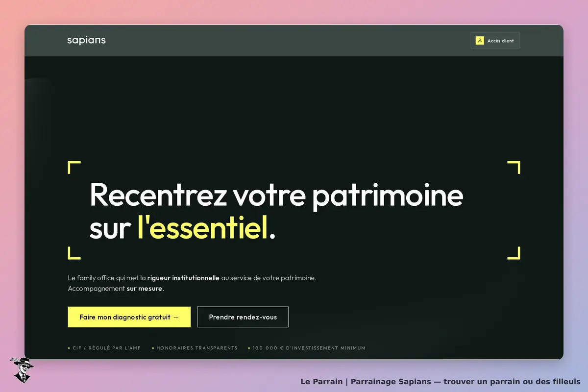
Task: Click the yellow word l'essentiel
Action: (x=203, y=228)
